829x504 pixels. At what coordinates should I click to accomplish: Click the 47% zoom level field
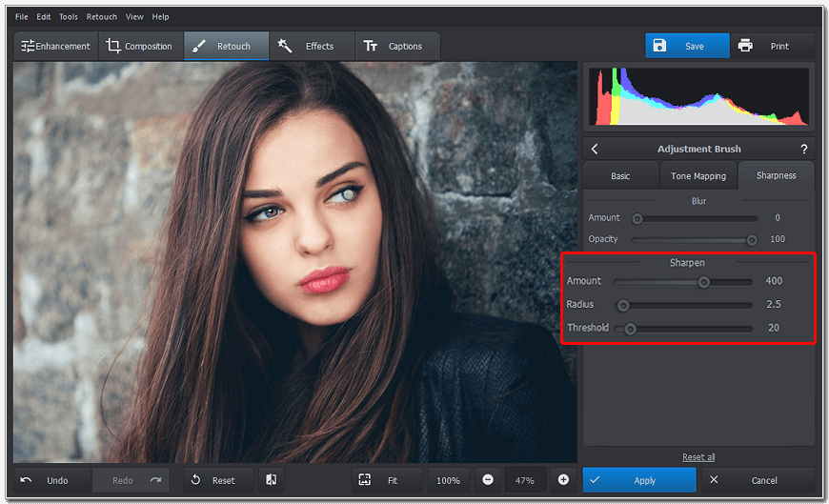[525, 480]
